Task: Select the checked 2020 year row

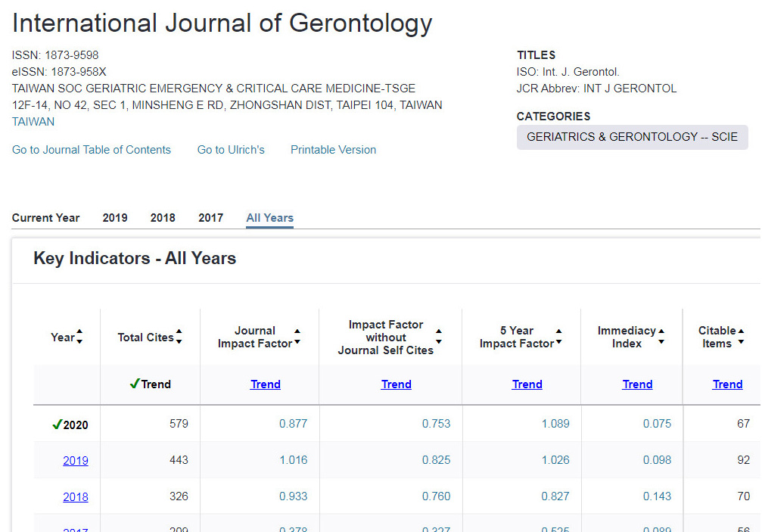Action: click(x=70, y=425)
